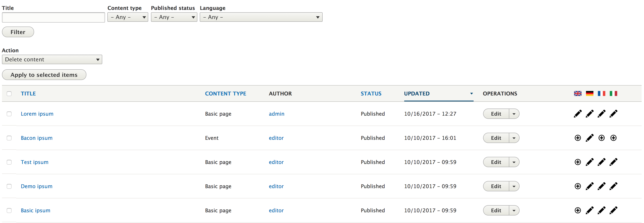
Task: Add an English translation for Demo ipsum
Action: [577, 186]
